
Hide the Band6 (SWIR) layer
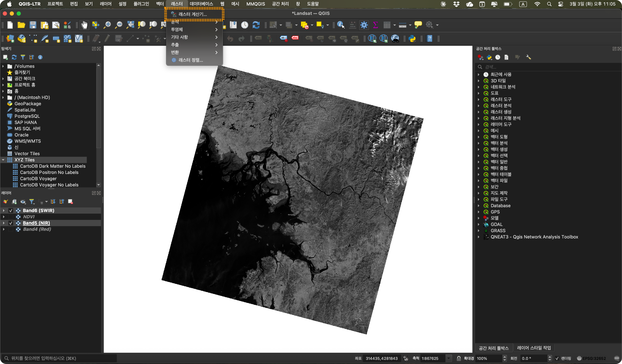[11, 210]
